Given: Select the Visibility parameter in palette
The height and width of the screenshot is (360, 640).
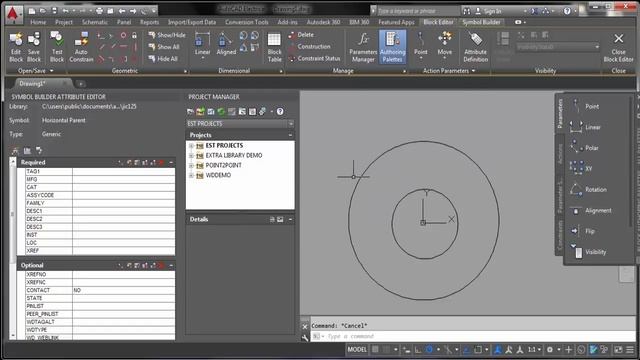Looking at the screenshot, I should pyautogui.click(x=588, y=252).
